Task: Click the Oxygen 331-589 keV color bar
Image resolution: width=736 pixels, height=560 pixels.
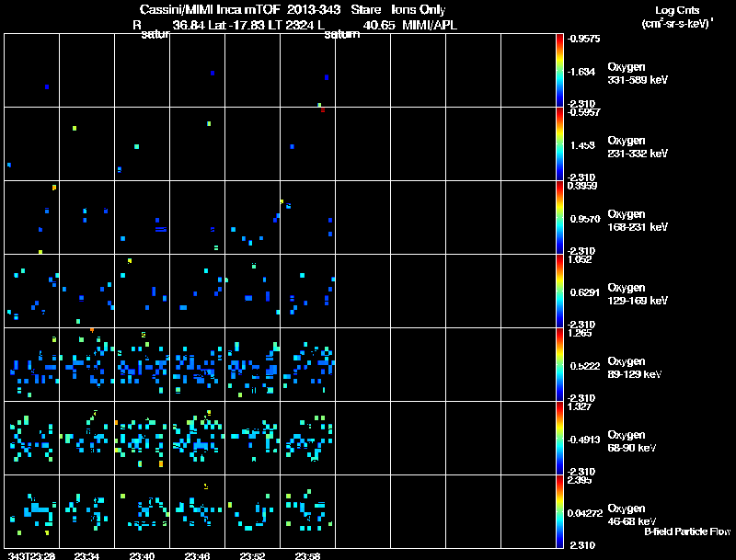Action: pos(559,70)
